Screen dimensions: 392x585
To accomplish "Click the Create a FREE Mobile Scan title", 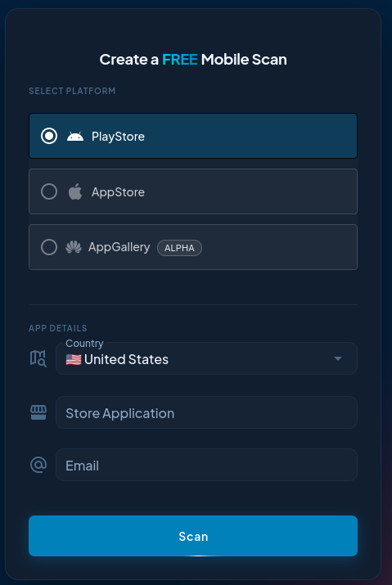I will coord(193,60).
